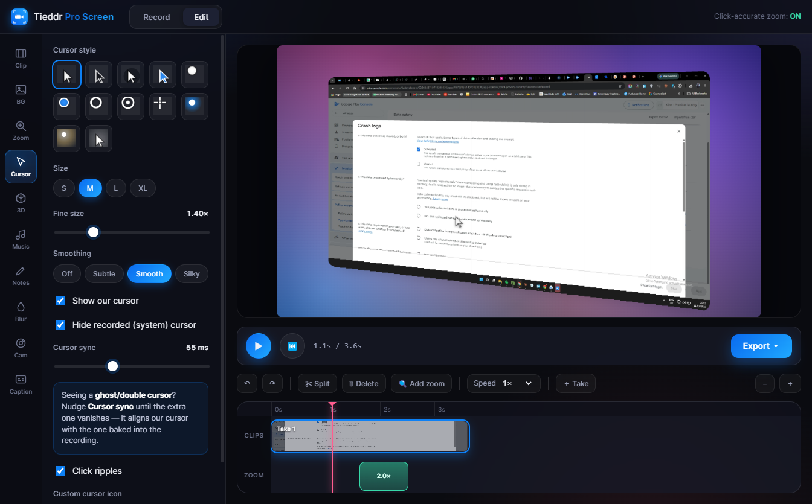Choose ring with center dot cursor style
Image resolution: width=812 pixels, height=504 pixels.
point(130,106)
